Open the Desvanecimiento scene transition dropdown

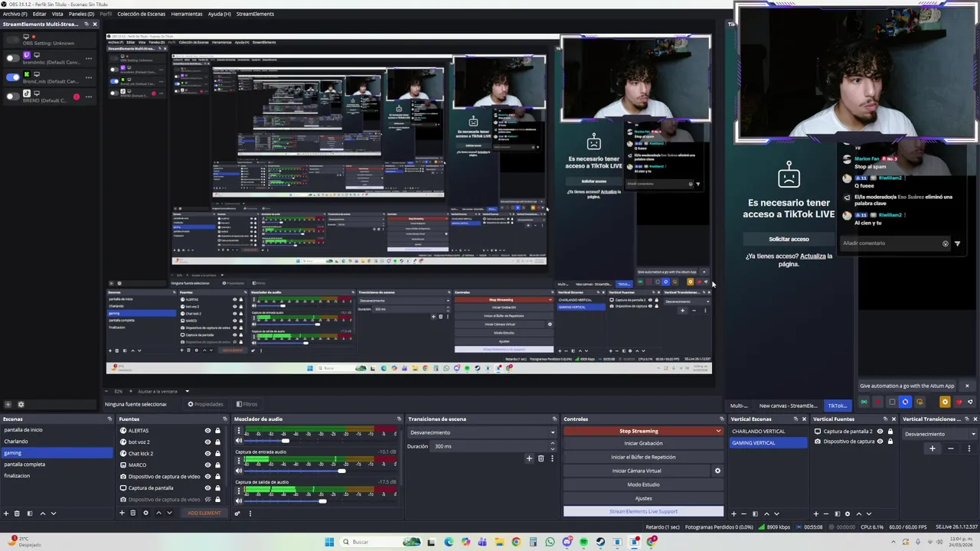pyautogui.click(x=482, y=432)
